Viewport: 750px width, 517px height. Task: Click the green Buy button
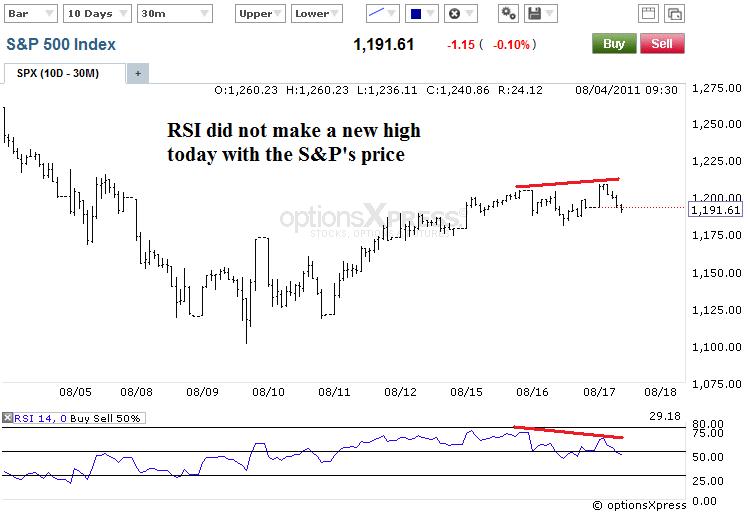point(614,44)
